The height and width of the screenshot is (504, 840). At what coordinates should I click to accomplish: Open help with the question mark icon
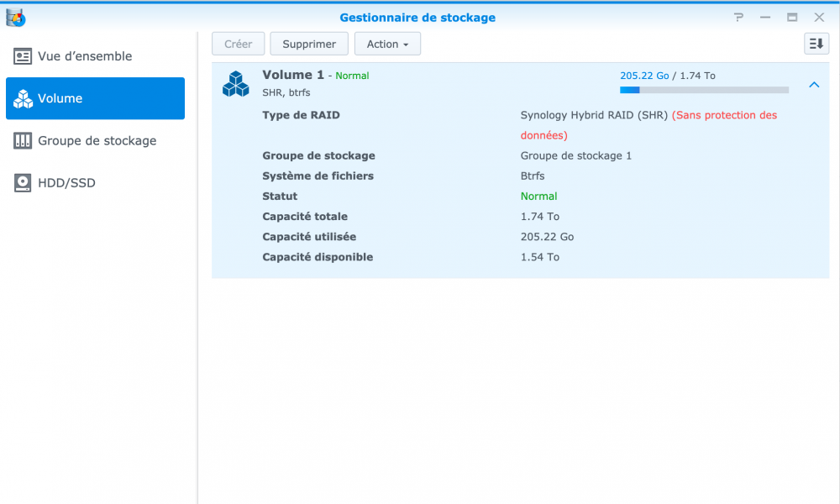(738, 18)
